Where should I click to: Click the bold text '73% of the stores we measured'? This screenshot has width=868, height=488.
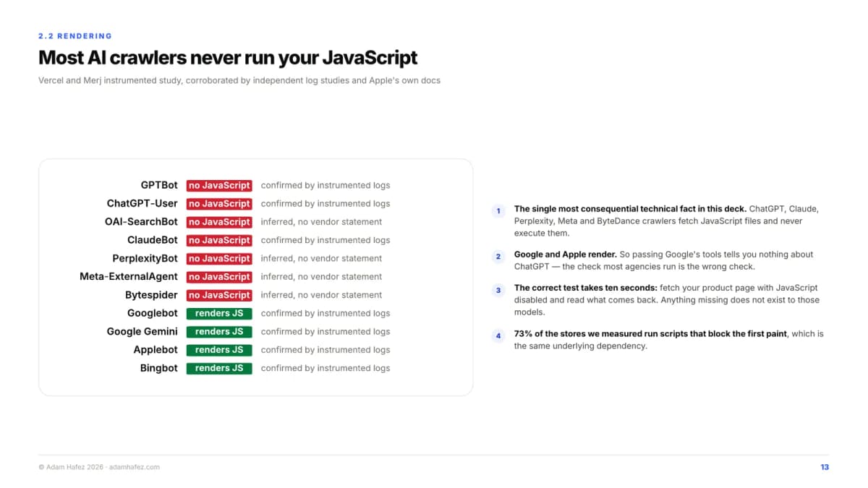point(575,334)
